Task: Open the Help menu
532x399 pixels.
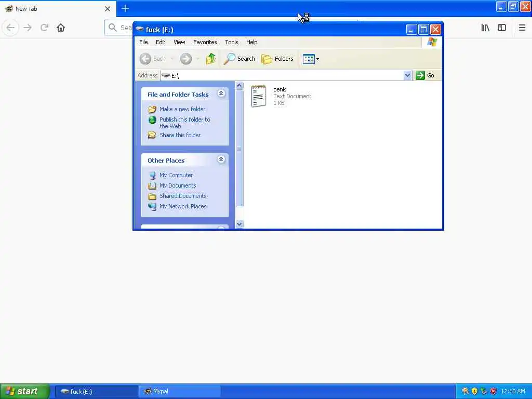Action: 252,42
